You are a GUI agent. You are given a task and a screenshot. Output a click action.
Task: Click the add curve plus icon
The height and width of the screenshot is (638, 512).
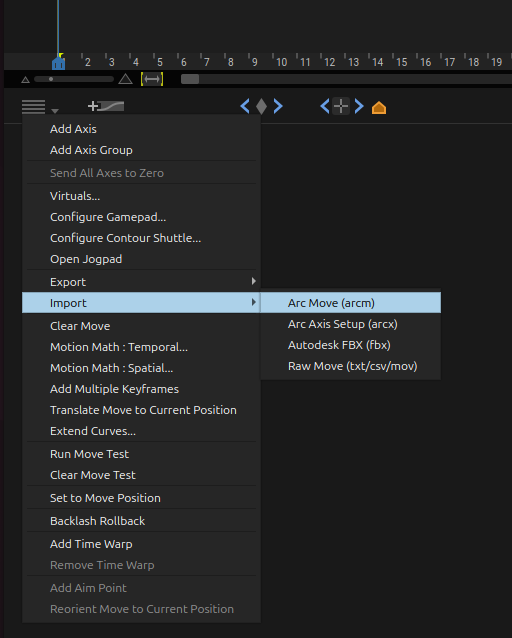click(106, 106)
